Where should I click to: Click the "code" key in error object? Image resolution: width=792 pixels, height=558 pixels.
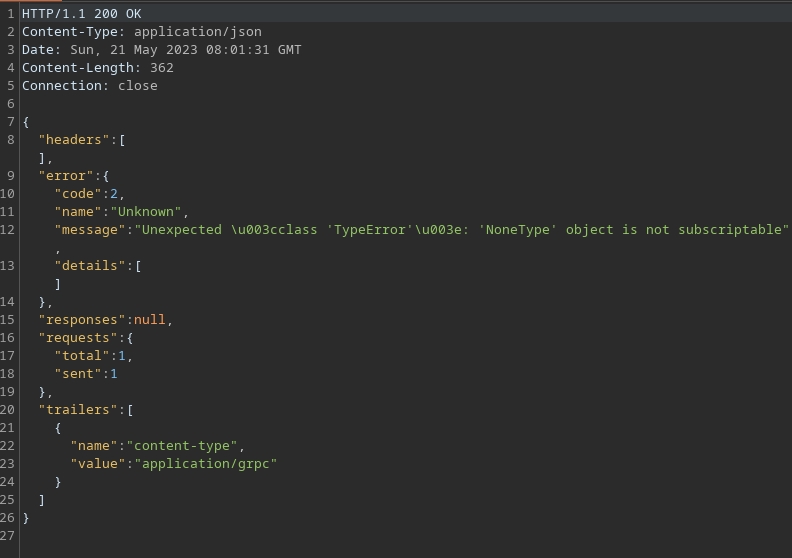pyautogui.click(x=78, y=194)
